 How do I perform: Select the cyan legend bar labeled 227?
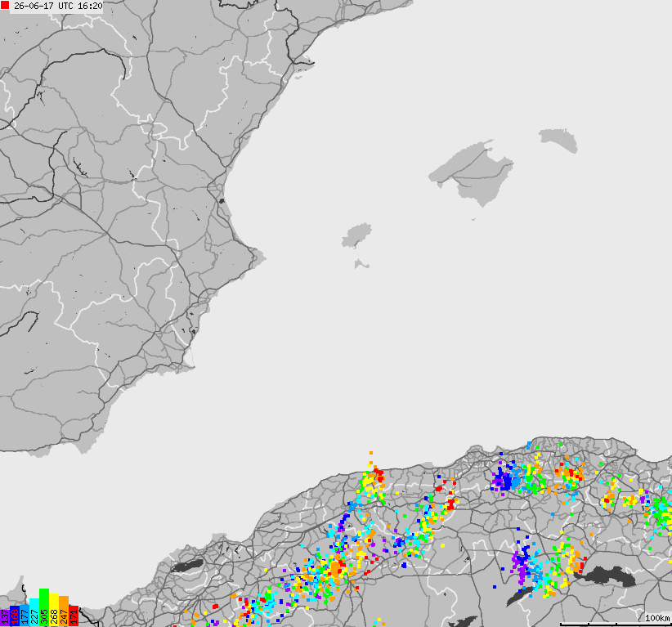point(34,612)
